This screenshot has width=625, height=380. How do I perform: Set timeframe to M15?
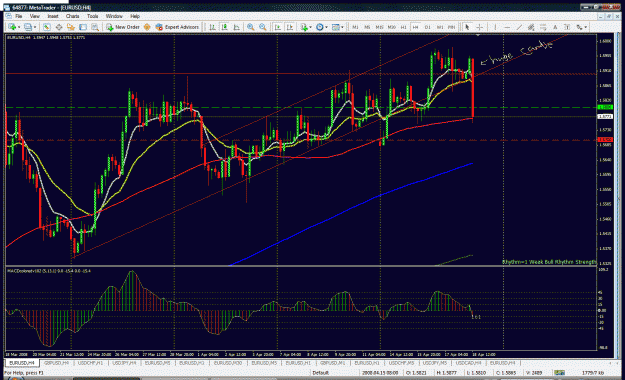(379, 27)
